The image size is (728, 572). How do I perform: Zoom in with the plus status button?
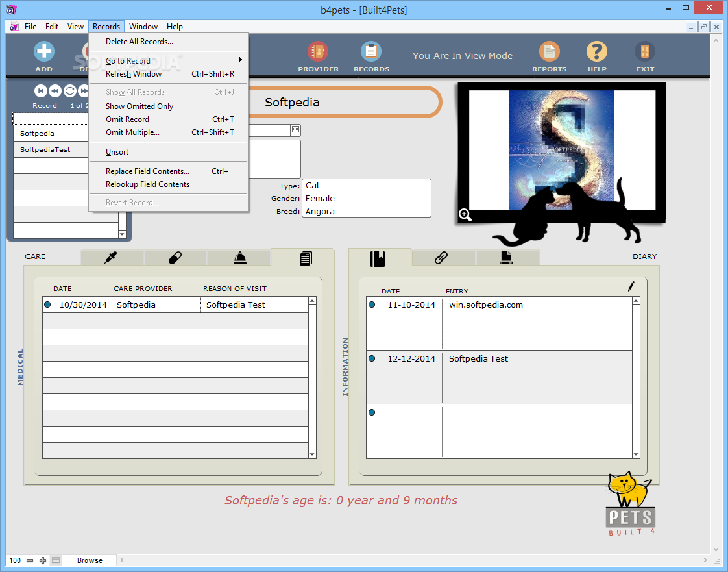coord(43,560)
